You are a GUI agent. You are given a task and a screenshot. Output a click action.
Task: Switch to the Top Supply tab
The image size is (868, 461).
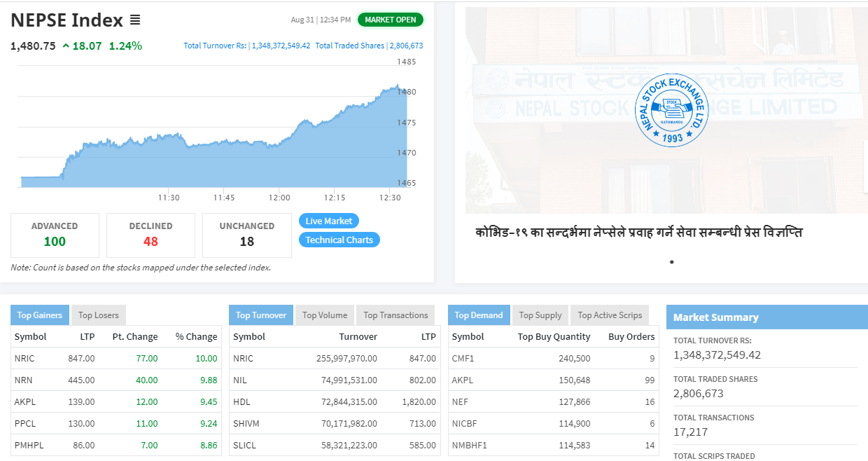tap(539, 315)
